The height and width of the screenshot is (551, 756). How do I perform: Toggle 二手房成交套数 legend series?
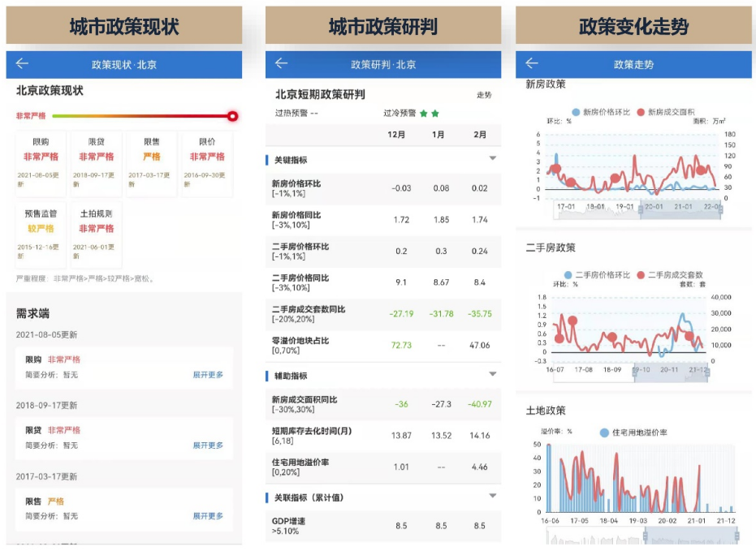tap(670, 275)
